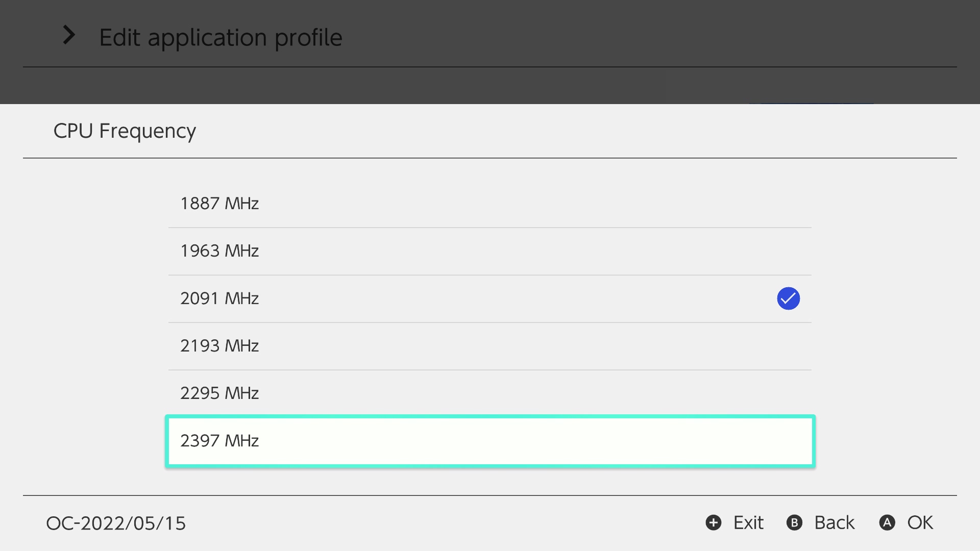
Task: Click the blue checkmark on 2091 MHz
Action: (788, 298)
